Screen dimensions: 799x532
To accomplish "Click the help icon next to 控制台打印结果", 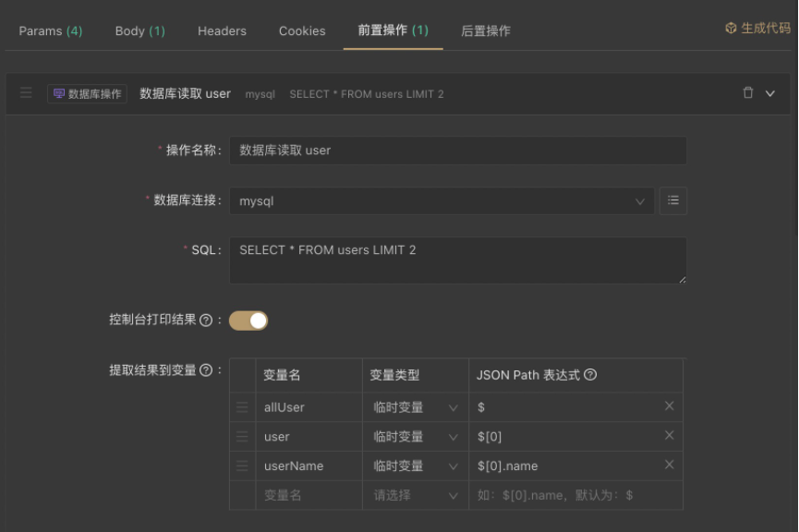I will click(x=206, y=320).
